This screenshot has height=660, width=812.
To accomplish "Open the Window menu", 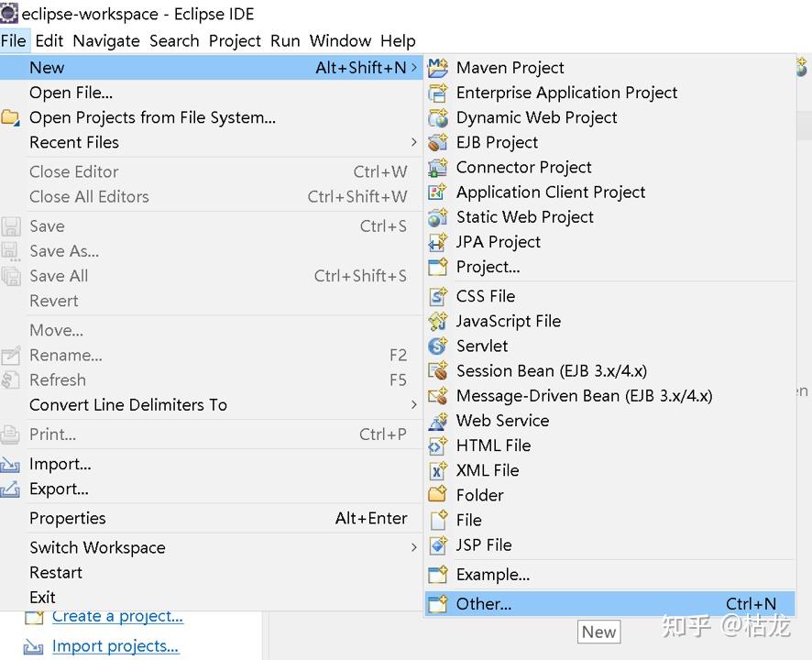I will tap(340, 40).
